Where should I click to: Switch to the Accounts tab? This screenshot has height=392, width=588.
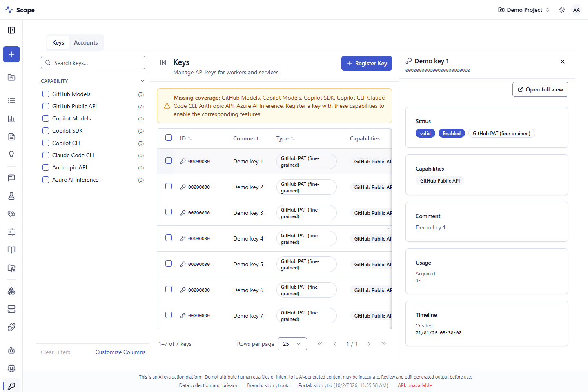[x=86, y=42]
